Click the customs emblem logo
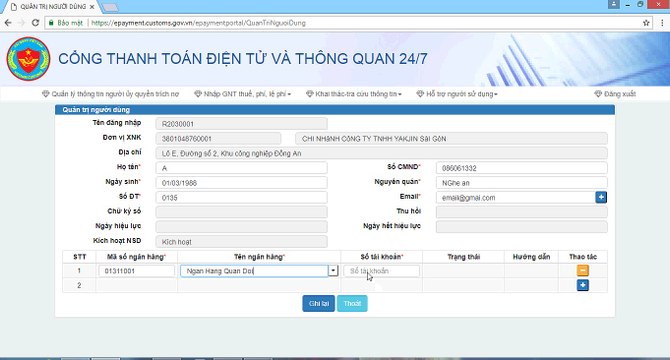670x360 pixels. click(x=28, y=59)
